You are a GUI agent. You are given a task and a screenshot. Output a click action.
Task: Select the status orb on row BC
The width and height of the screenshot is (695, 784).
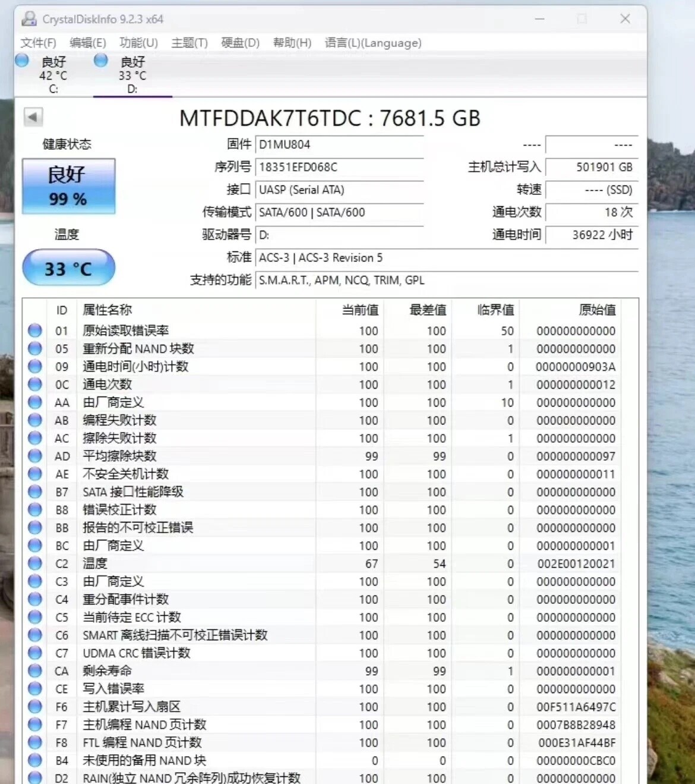[35, 546]
